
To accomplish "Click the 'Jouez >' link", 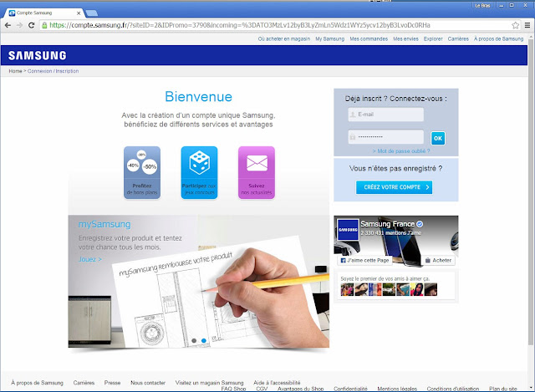I will [x=90, y=259].
